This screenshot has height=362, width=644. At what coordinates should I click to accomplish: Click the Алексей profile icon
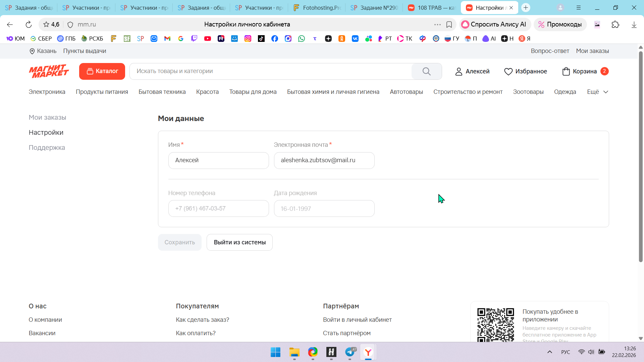click(459, 71)
